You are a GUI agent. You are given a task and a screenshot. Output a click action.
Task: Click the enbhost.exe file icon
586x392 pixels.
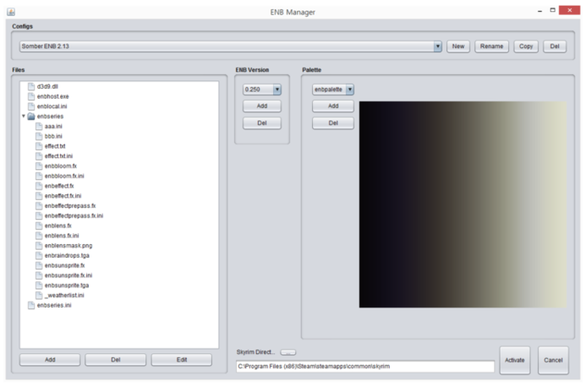[31, 96]
